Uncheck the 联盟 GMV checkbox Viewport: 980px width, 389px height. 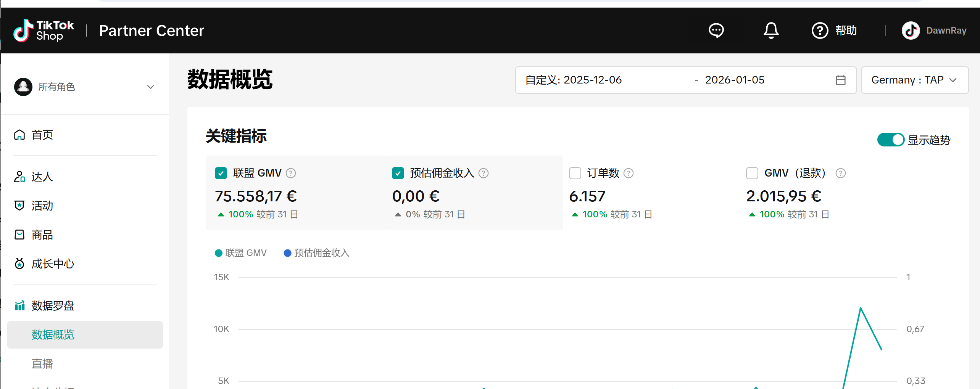point(221,173)
